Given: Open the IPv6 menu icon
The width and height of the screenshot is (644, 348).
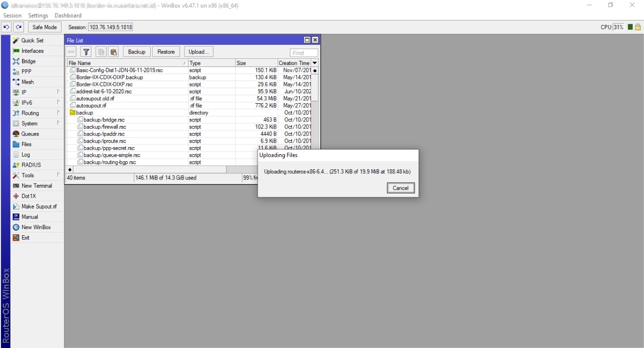Looking at the screenshot, I should tap(16, 103).
